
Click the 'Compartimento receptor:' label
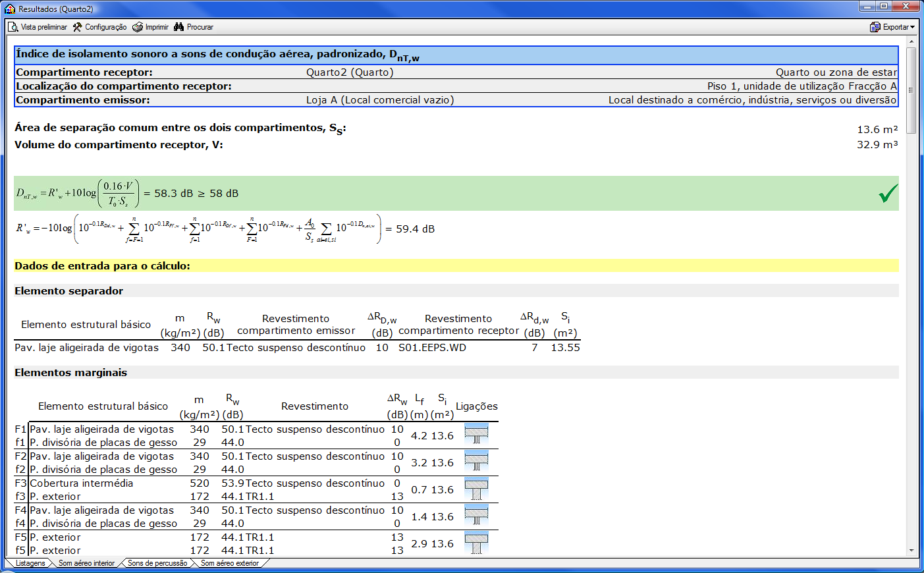pyautogui.click(x=84, y=72)
